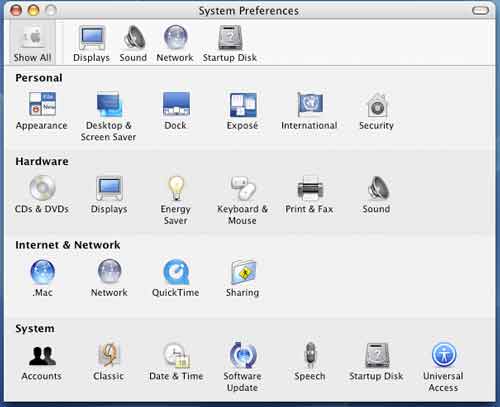Open Network from the top toolbar
This screenshot has height=407, width=500.
click(175, 43)
